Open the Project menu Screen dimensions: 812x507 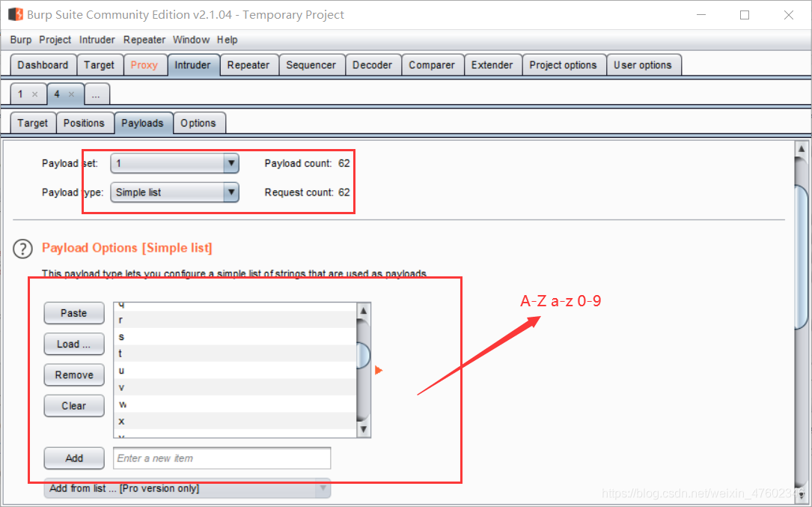(x=55, y=40)
